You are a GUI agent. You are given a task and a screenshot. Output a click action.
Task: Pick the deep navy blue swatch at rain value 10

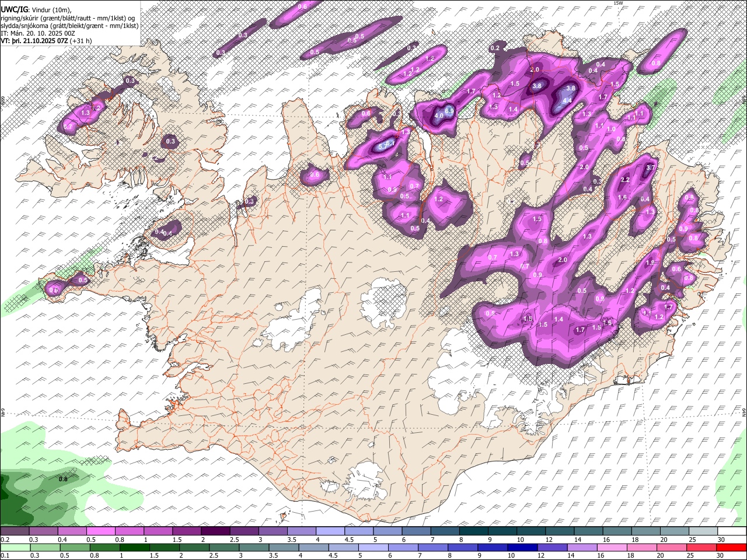click(x=522, y=547)
